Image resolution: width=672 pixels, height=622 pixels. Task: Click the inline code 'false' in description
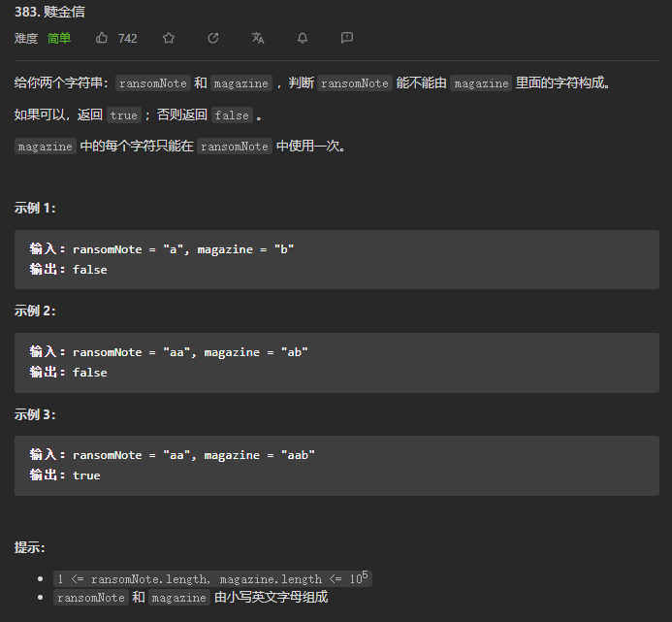coord(232,115)
